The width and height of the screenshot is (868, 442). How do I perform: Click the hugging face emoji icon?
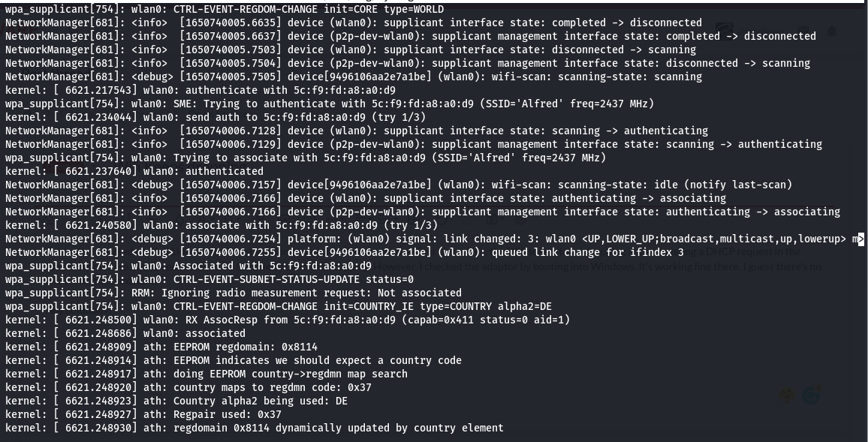point(787,395)
